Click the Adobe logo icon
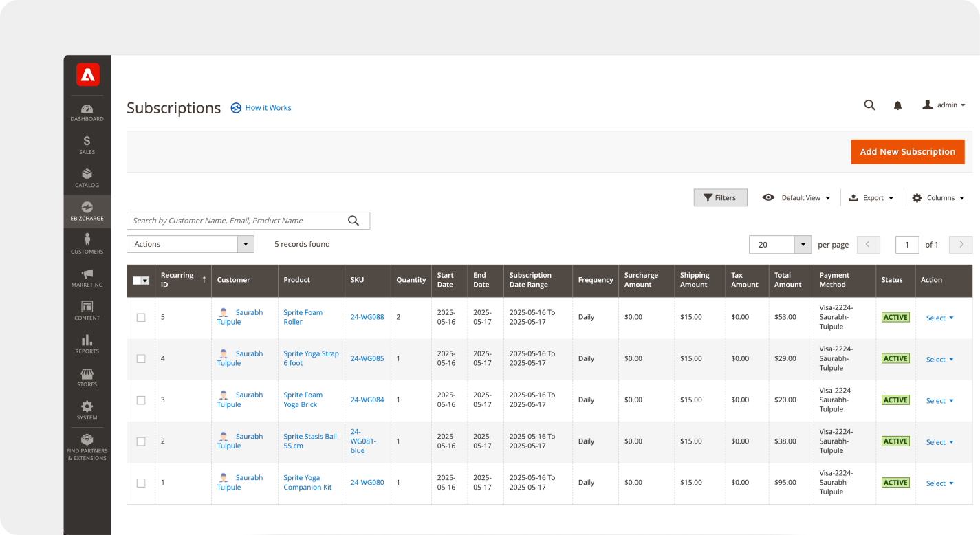 (87, 75)
